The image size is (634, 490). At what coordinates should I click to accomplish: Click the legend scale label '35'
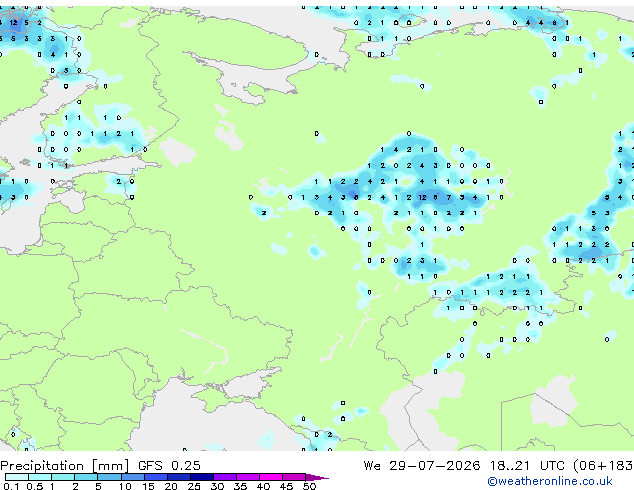[240, 486]
